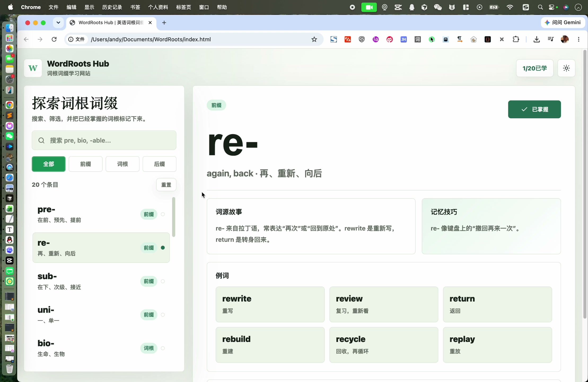Screen dimensions: 588x382
Task: Expand the Chrome tab search dropdown
Action: 58,23
